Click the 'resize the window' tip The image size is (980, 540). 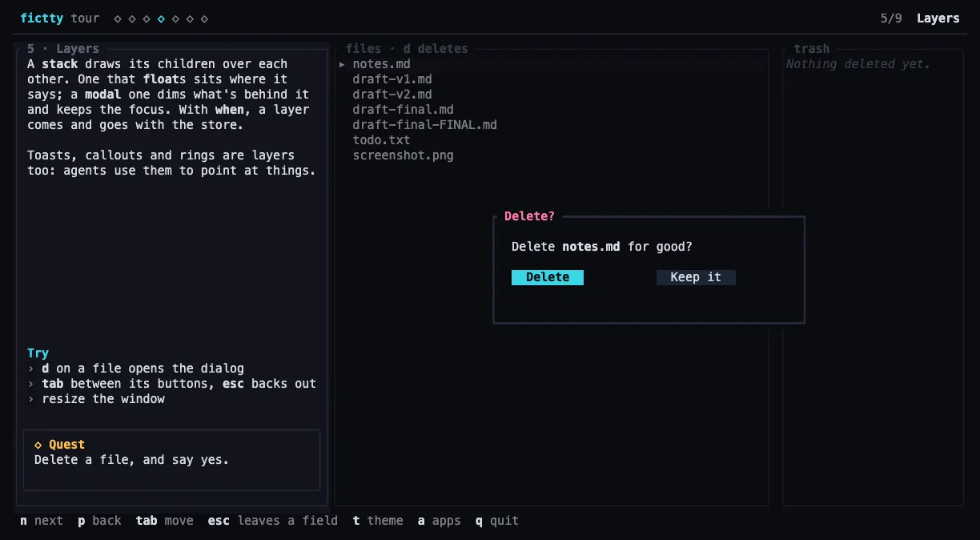pyautogui.click(x=103, y=399)
